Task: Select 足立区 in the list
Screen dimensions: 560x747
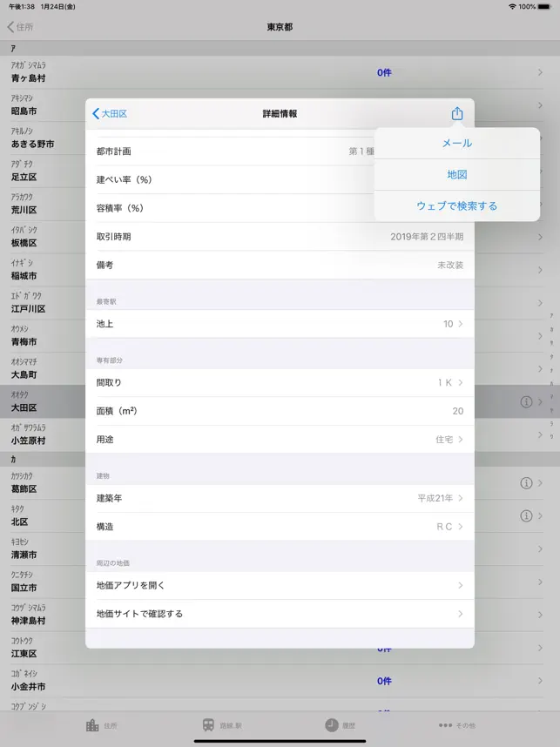Action: 24,177
